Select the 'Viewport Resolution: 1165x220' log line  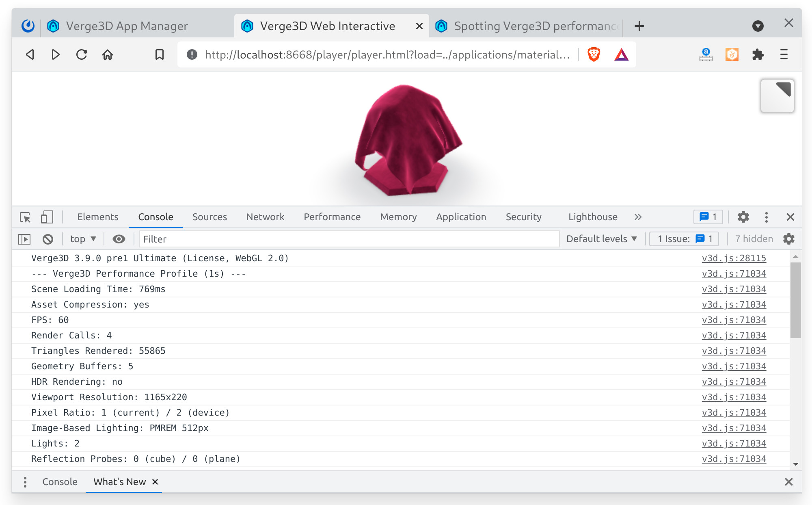[109, 397]
